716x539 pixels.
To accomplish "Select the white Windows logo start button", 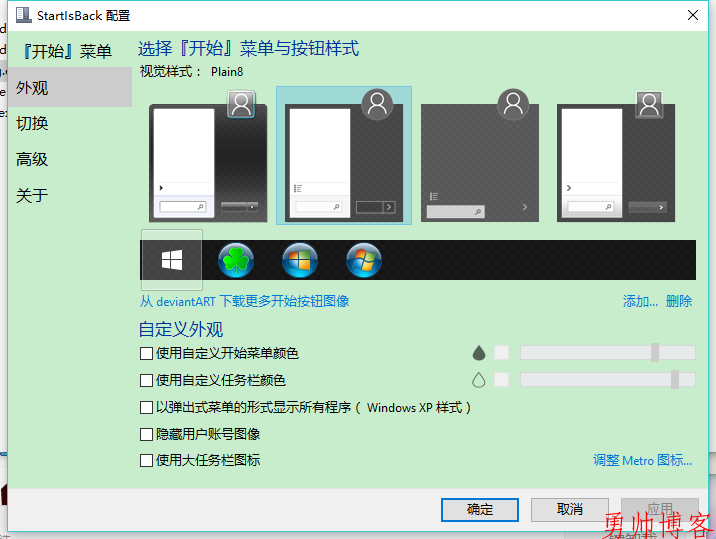I will tap(172, 260).
